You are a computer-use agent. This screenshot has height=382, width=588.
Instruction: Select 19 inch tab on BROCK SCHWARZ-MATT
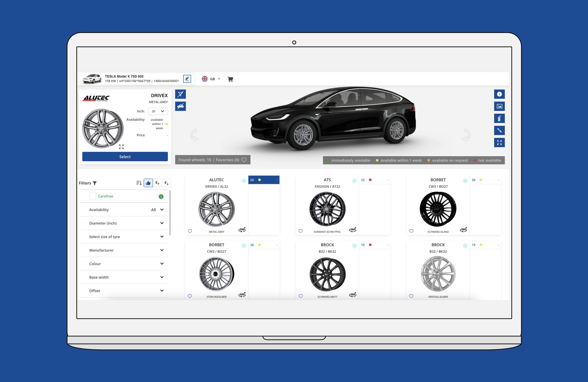pos(375,245)
